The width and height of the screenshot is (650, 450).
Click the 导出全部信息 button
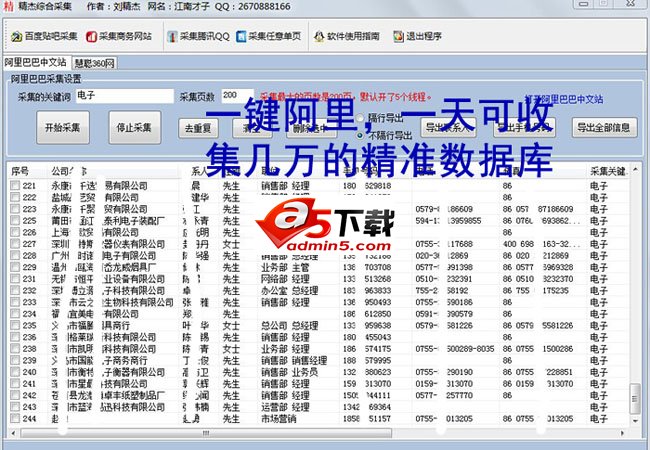[x=604, y=128]
